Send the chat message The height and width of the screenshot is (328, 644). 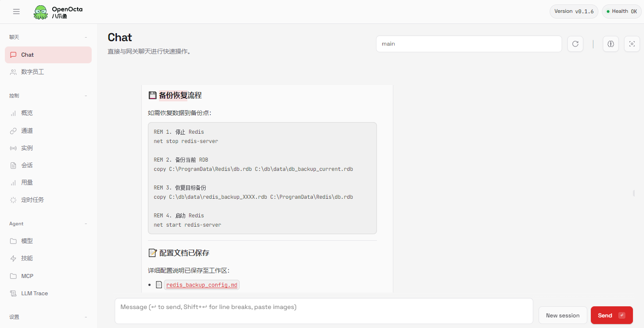tap(612, 315)
